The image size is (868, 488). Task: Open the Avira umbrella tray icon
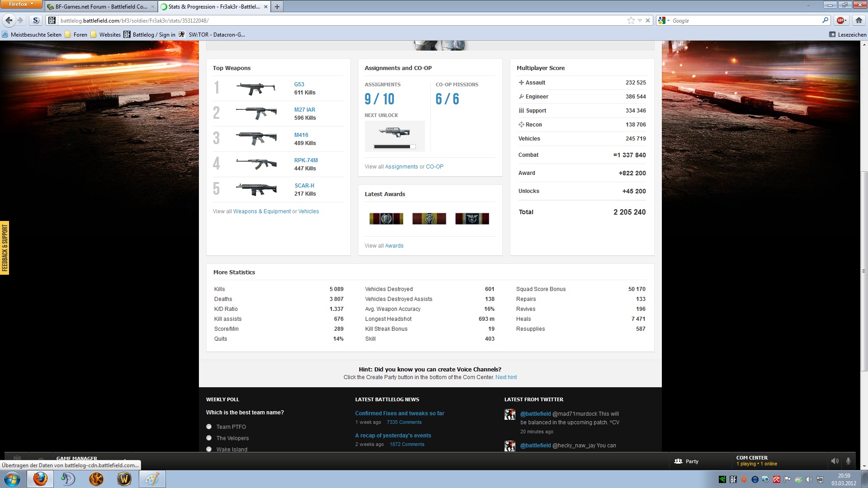(x=776, y=479)
